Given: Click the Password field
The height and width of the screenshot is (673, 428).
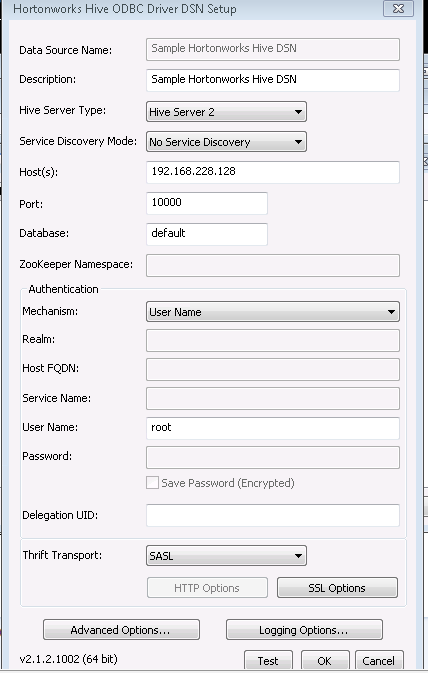Looking at the screenshot, I should [x=273, y=457].
